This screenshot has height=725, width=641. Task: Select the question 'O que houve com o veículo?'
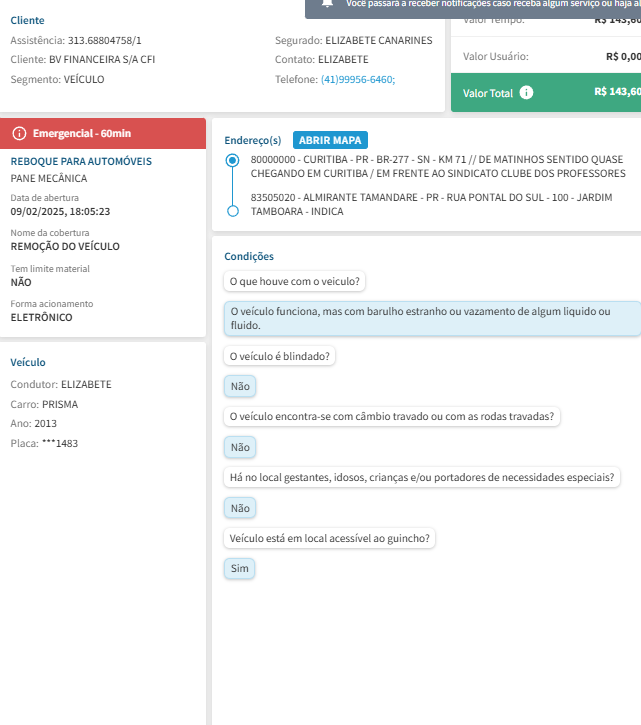click(295, 281)
